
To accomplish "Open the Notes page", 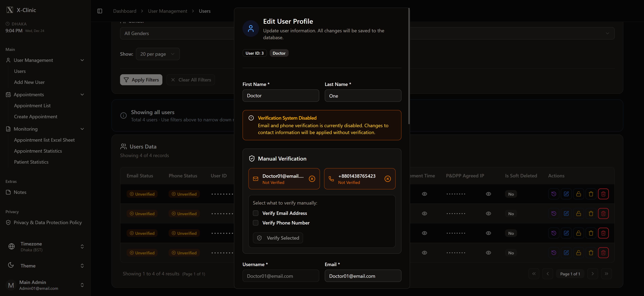I will 20,192.
